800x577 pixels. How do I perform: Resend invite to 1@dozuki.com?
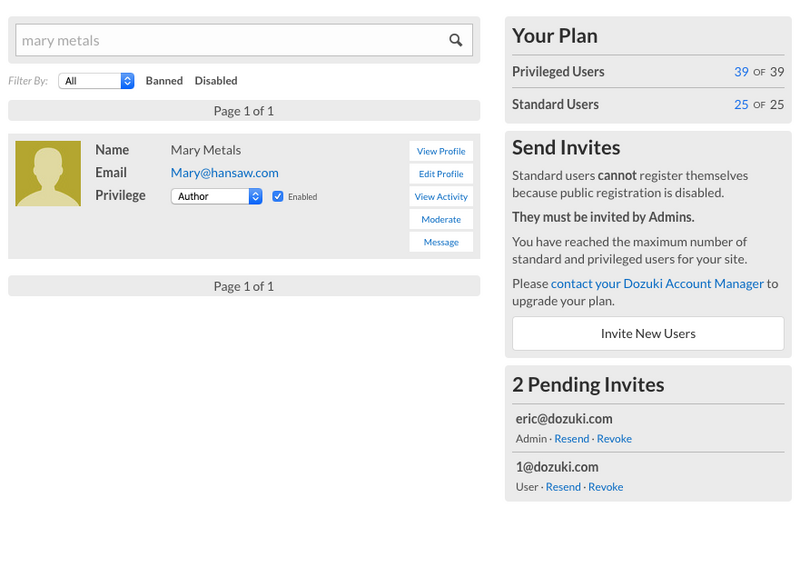click(563, 487)
